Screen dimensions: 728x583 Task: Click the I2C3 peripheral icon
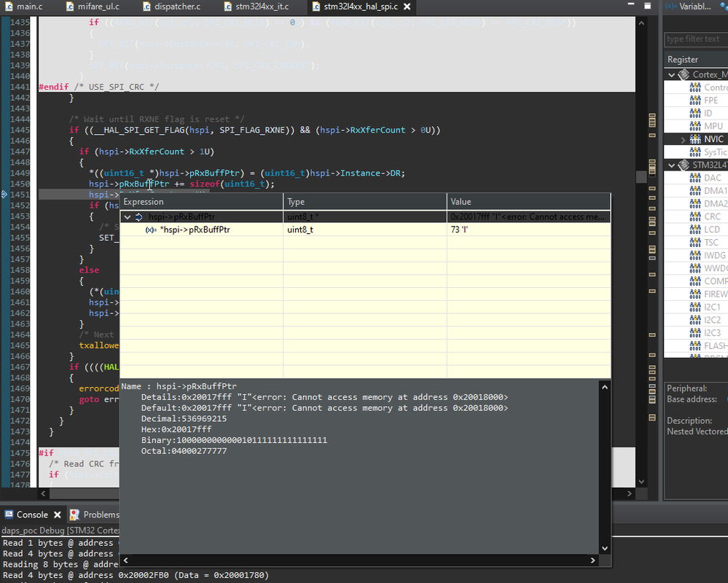coord(695,333)
